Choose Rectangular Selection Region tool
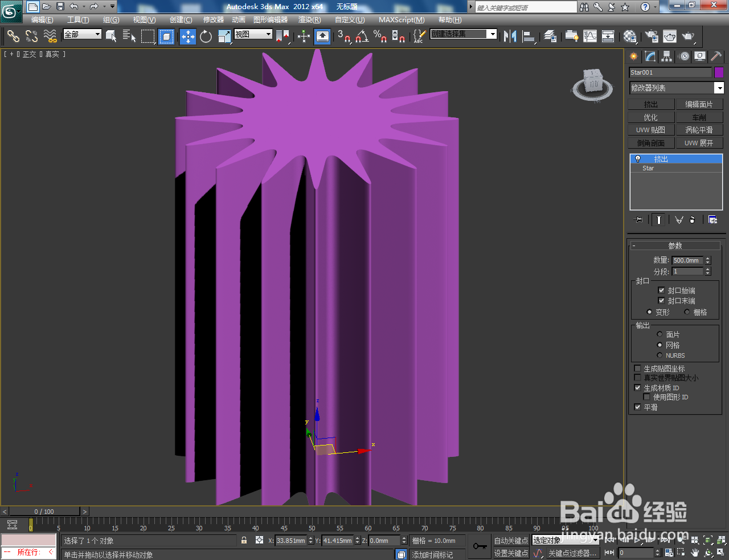Screen dimensions: 729x560 148,36
